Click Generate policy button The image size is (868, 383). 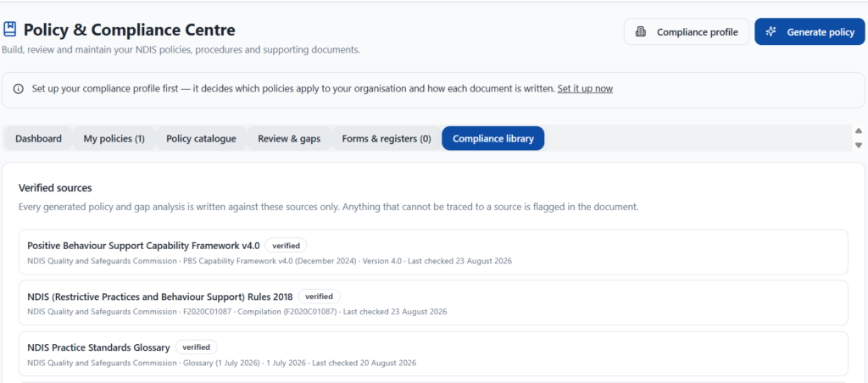tap(810, 32)
